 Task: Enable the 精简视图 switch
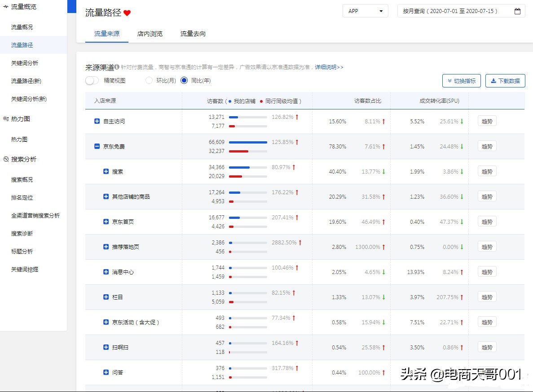pyautogui.click(x=92, y=81)
